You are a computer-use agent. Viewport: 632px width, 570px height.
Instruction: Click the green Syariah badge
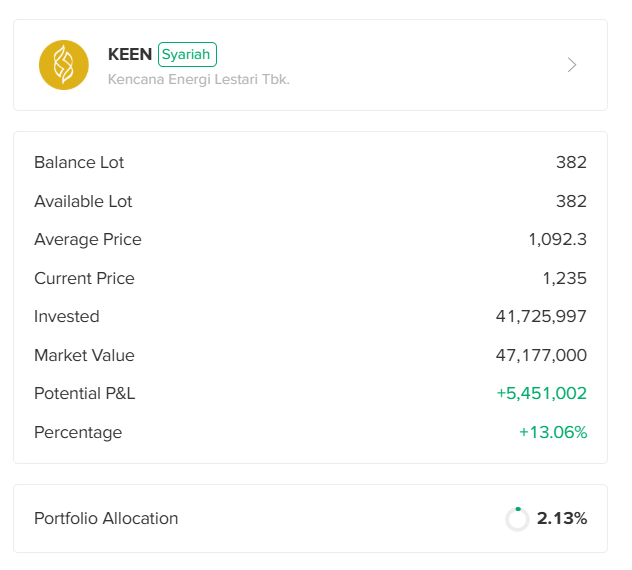click(x=187, y=54)
